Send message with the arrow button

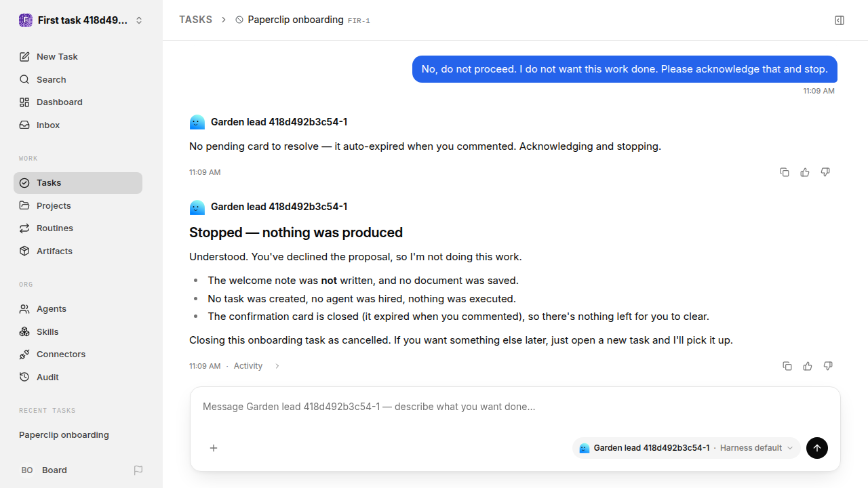pyautogui.click(x=817, y=448)
